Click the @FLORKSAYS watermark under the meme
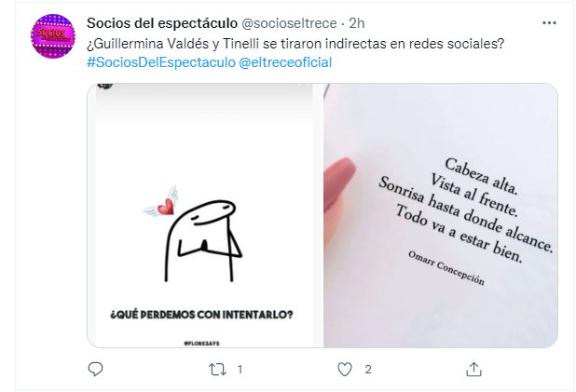 [201, 344]
